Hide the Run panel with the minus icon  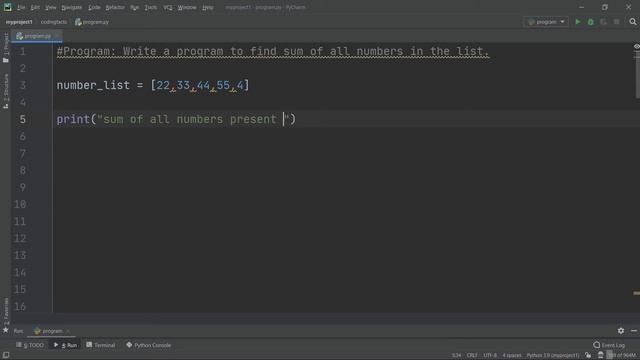633,331
